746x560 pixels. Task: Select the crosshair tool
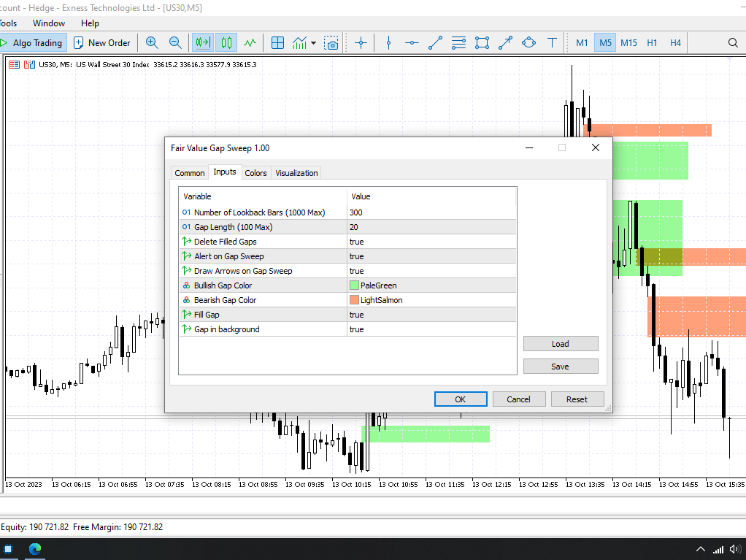pos(361,43)
